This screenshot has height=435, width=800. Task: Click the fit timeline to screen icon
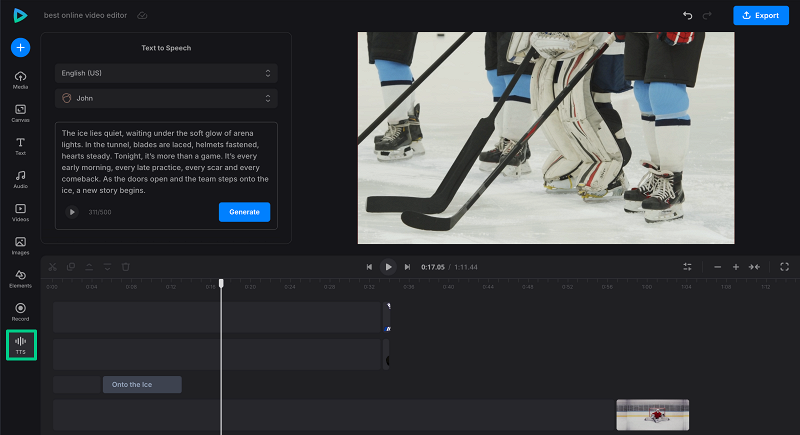754,267
